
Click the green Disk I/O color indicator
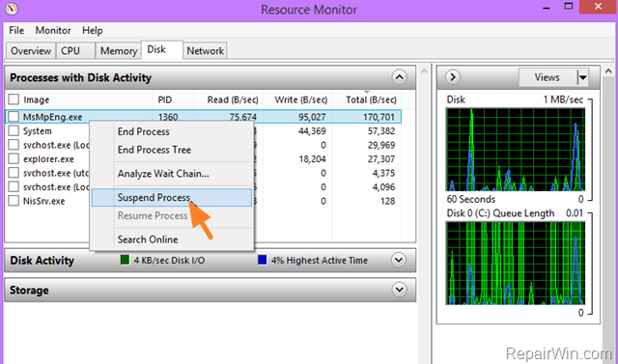coord(125,260)
